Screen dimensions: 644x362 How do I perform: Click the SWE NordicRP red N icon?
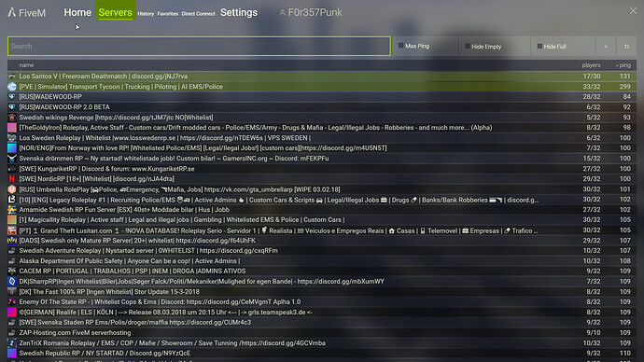point(12,179)
